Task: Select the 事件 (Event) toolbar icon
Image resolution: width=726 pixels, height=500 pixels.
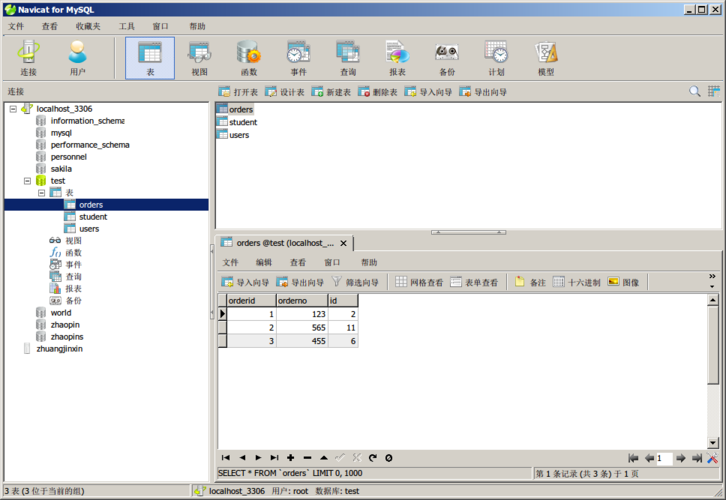Action: click(299, 58)
